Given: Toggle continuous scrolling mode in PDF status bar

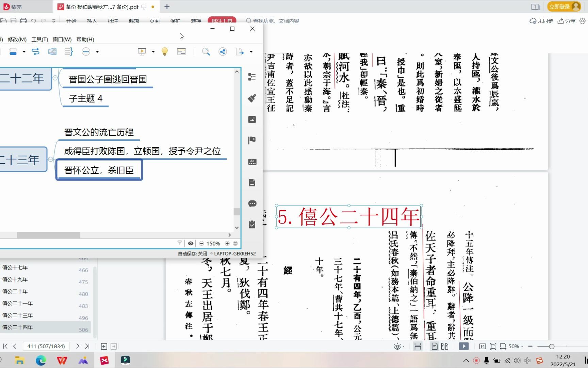Looking at the screenshot, I should pos(418,346).
